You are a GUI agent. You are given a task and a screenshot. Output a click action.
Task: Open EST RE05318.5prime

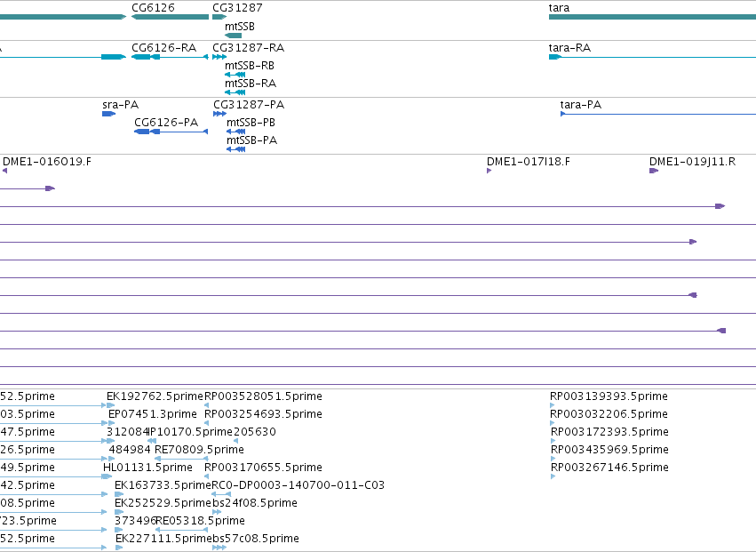pyautogui.click(x=200, y=521)
